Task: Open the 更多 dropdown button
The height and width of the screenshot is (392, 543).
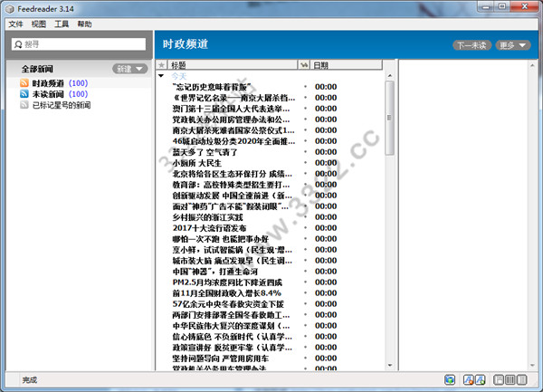Action: click(513, 45)
